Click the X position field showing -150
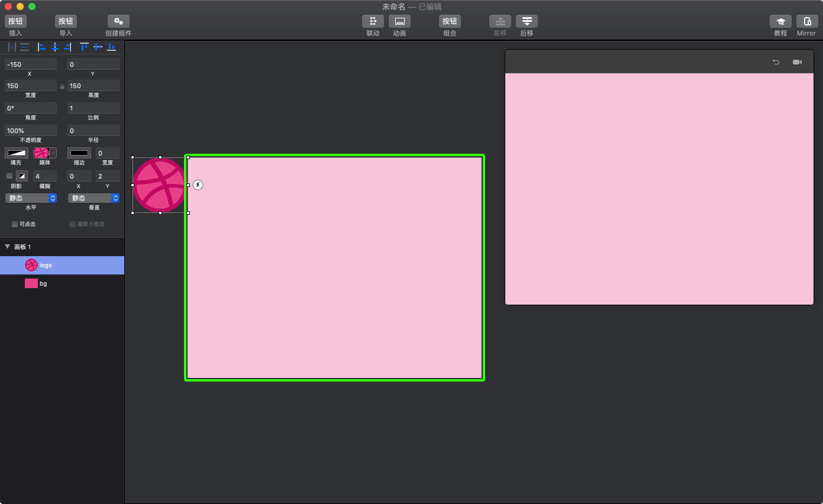Viewport: 823px width, 504px height. 31,64
